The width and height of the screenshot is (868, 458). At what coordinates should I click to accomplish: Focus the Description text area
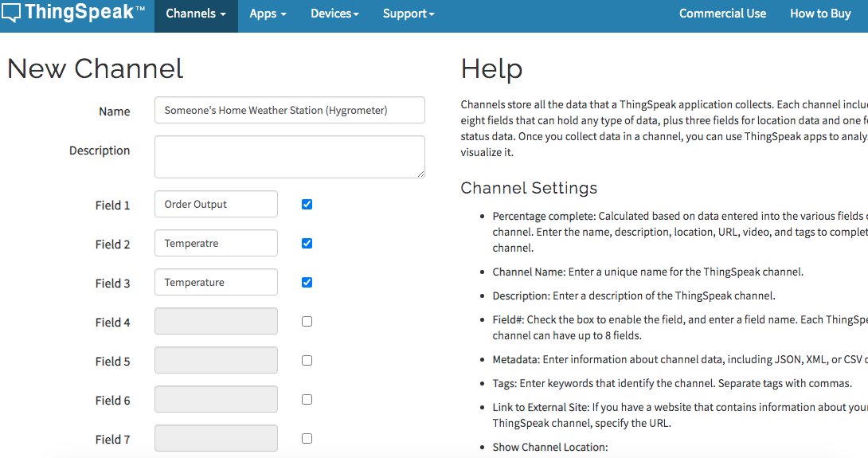click(x=290, y=156)
